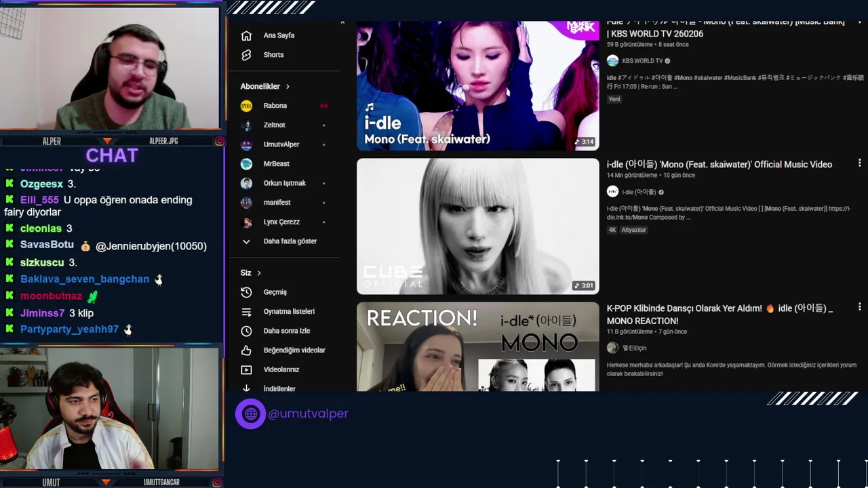Open Rabona channel avatar
The height and width of the screenshot is (488, 868).
point(246,106)
